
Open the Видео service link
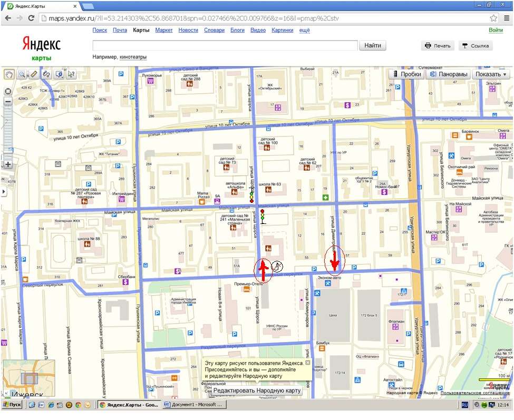click(258, 30)
